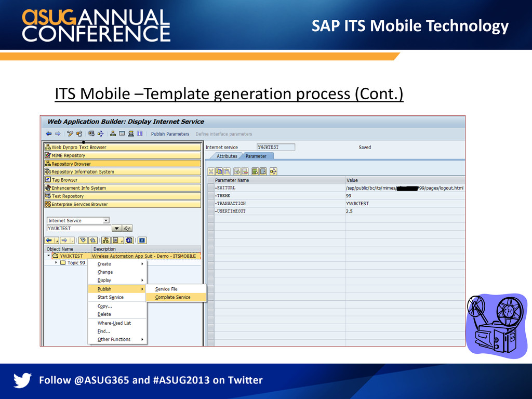Open the Repository Information System
This screenshot has width=532, height=399.
[123, 171]
